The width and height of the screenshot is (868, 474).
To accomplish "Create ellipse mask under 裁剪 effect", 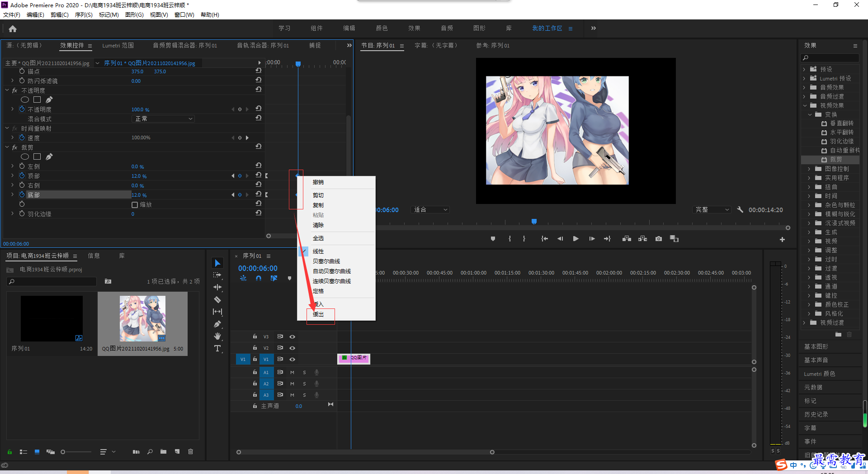I will coord(25,156).
